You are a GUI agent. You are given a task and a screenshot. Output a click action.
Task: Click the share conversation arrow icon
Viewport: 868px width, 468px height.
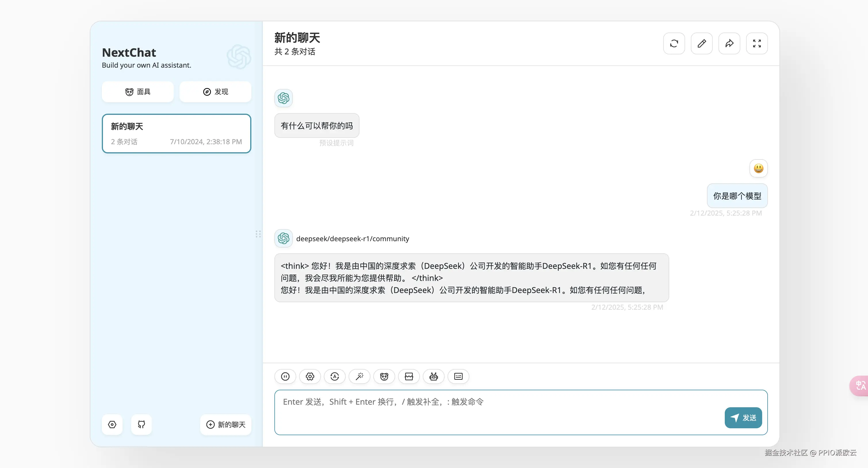coord(729,43)
